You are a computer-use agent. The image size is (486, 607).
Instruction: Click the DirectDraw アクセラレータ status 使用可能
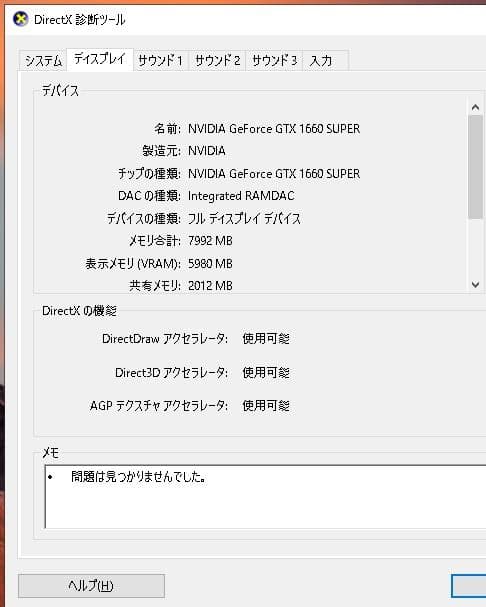(x=266, y=339)
